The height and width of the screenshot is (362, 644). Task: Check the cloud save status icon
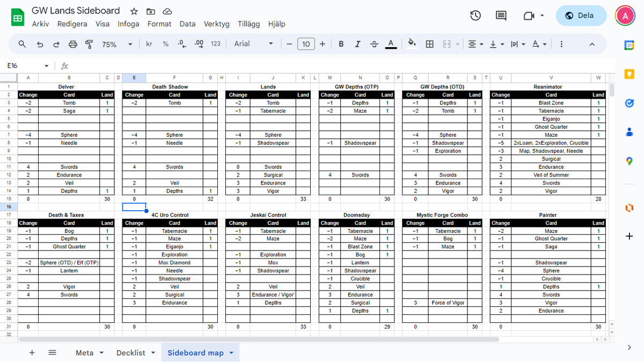pos(167,11)
